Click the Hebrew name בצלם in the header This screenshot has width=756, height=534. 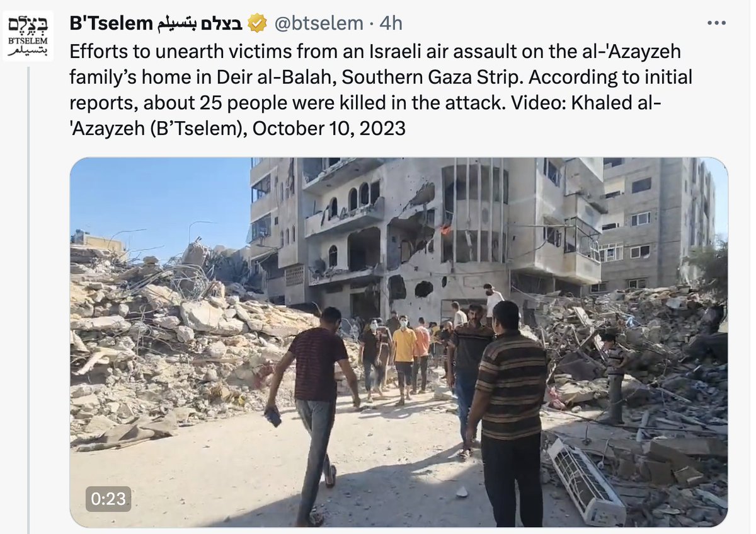tap(224, 24)
